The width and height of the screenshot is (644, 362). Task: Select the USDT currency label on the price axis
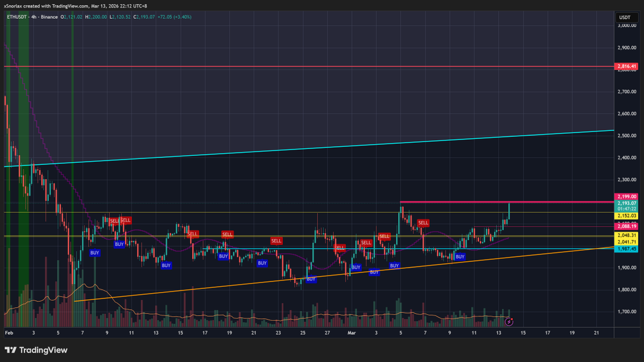(x=625, y=17)
